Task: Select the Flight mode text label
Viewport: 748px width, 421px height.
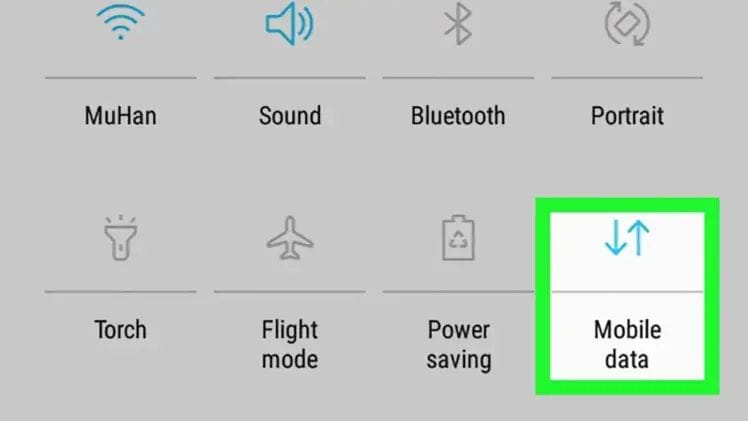Action: (290, 344)
